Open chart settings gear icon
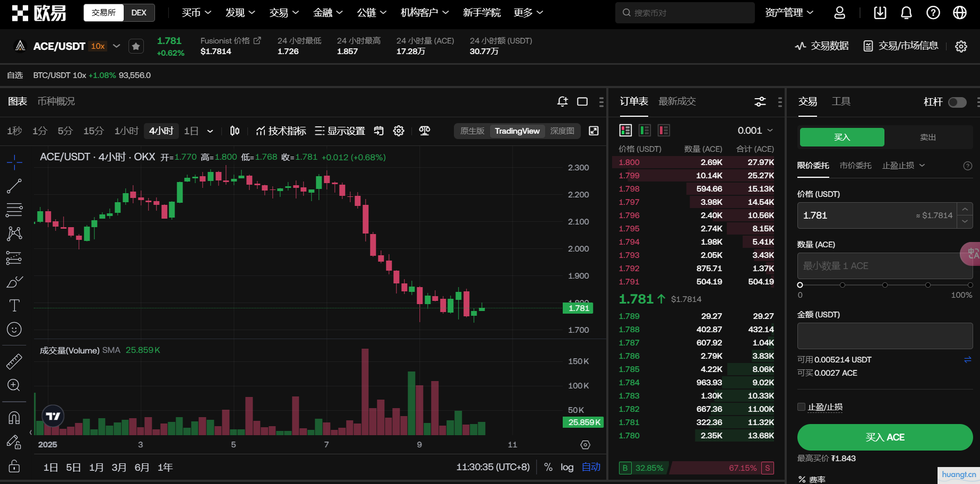 399,131
